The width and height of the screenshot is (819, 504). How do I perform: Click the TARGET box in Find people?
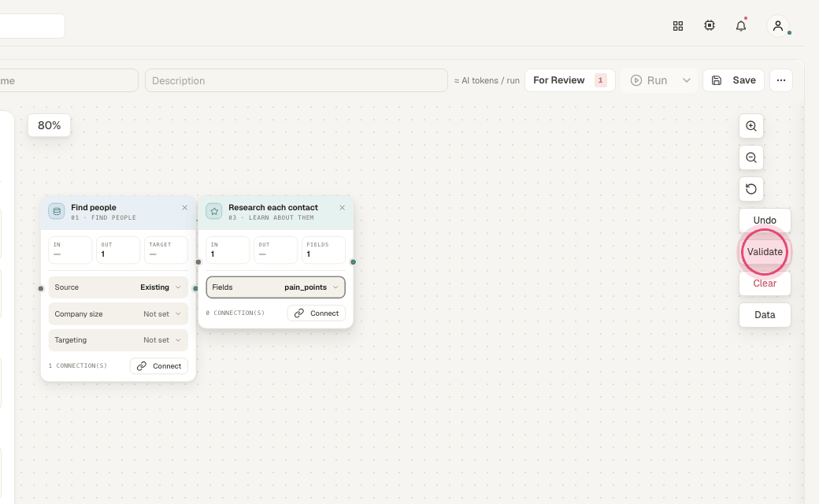166,250
